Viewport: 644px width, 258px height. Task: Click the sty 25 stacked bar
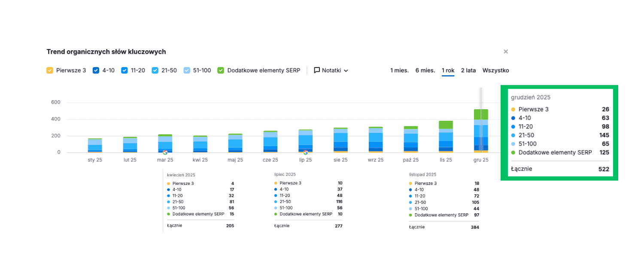coord(95,145)
